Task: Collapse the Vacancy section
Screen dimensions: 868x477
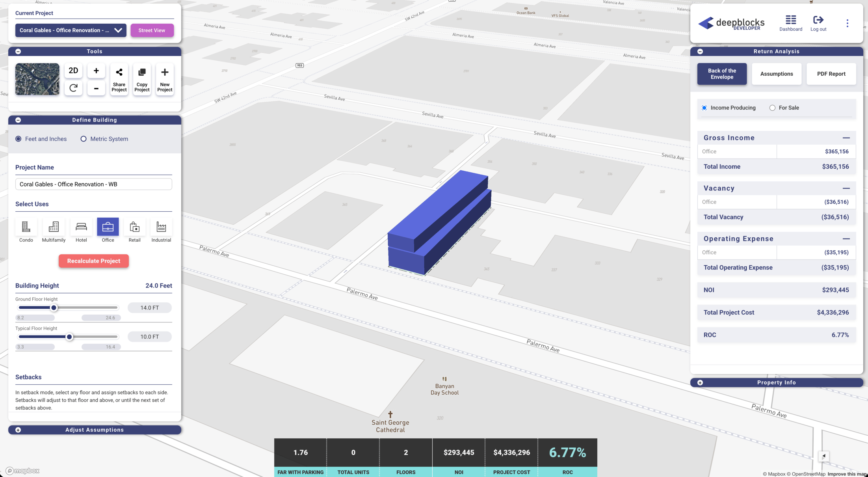Action: [x=846, y=188]
